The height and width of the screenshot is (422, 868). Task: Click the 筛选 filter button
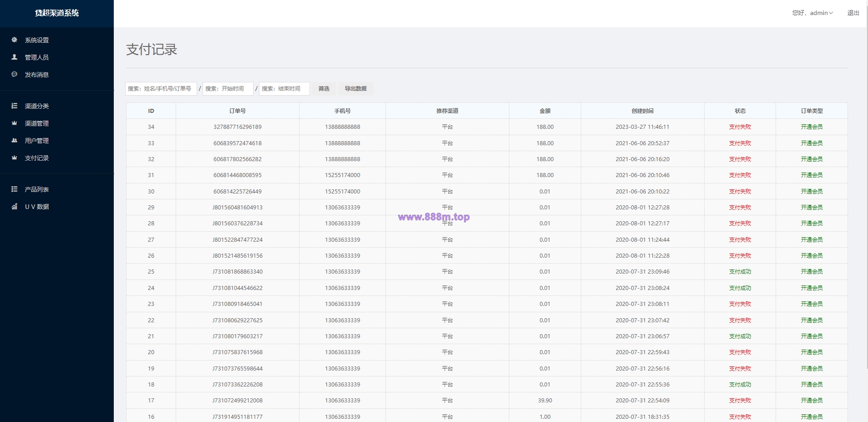pyautogui.click(x=324, y=89)
